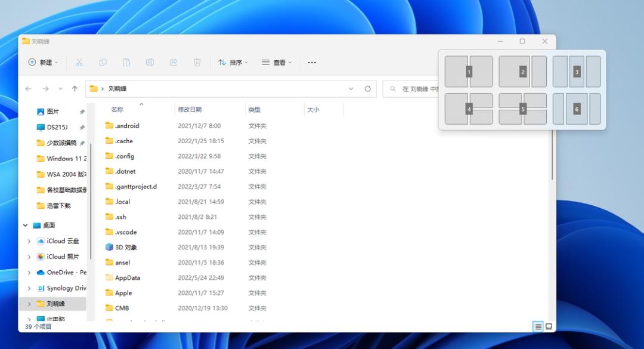This screenshot has height=349, width=644.
Task: Switch to details view in status bar
Action: coord(538,326)
